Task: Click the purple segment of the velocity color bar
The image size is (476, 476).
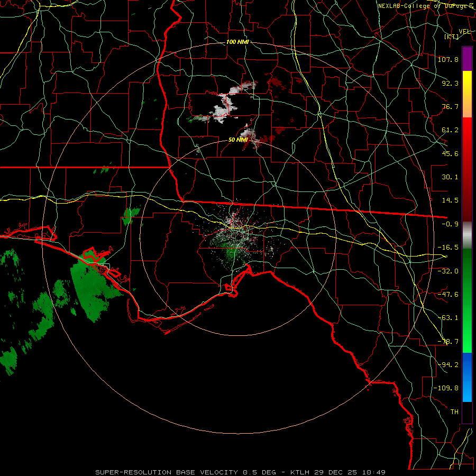Action: [x=467, y=59]
